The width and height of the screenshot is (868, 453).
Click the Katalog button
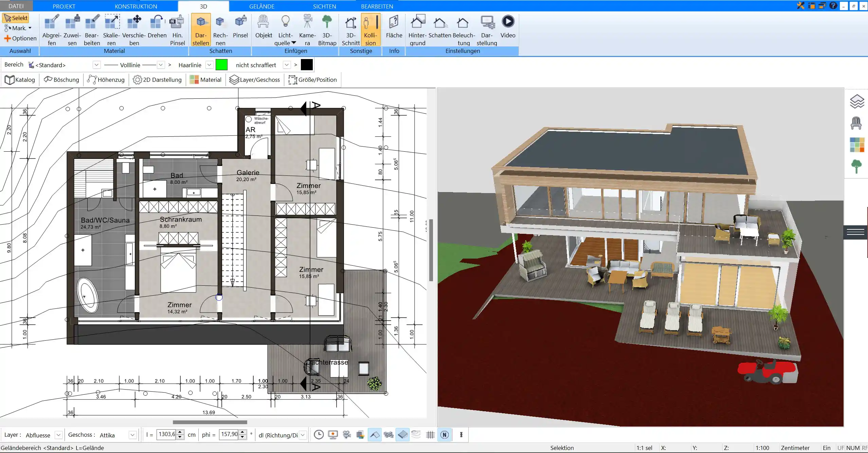click(20, 80)
